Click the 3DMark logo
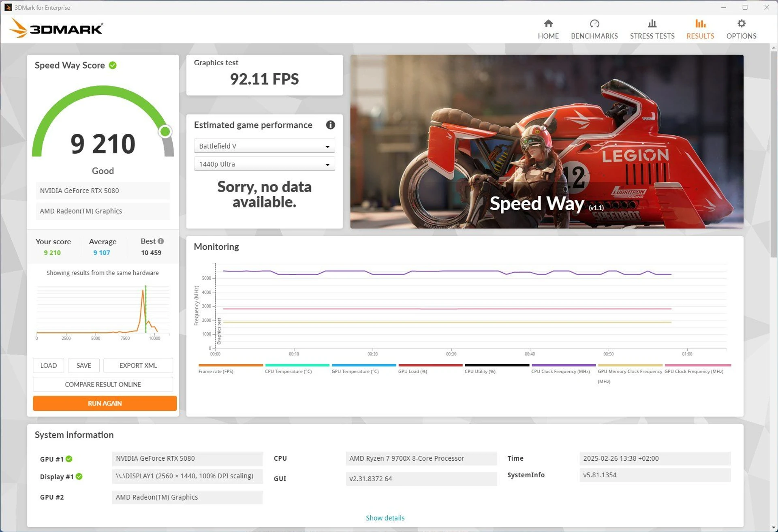This screenshot has height=532, width=778. pos(56,28)
